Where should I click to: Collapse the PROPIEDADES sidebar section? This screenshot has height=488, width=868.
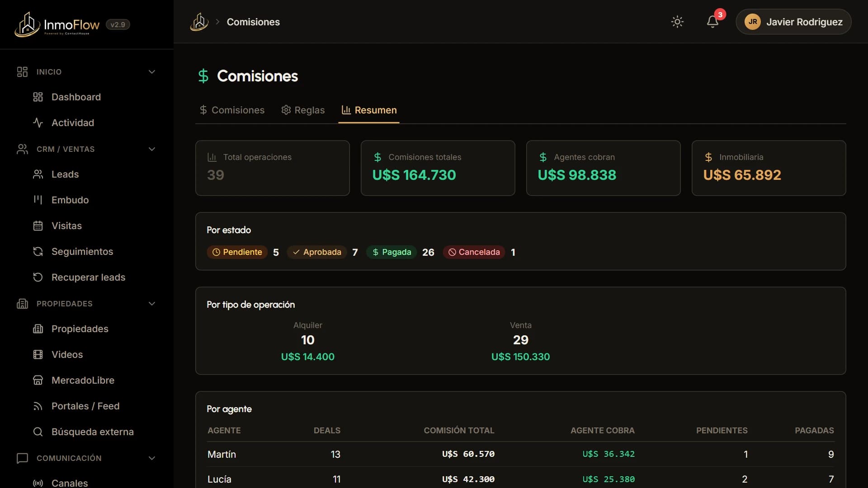pyautogui.click(x=86, y=304)
